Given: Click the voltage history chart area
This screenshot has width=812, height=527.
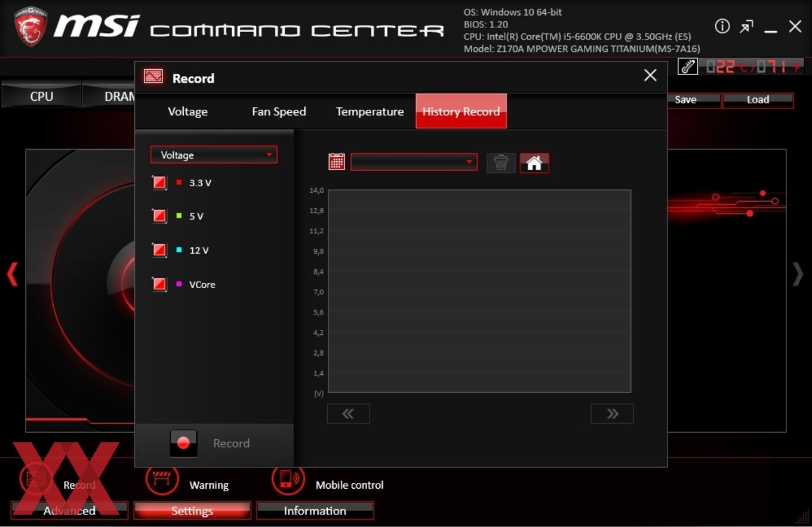Looking at the screenshot, I should (x=479, y=291).
